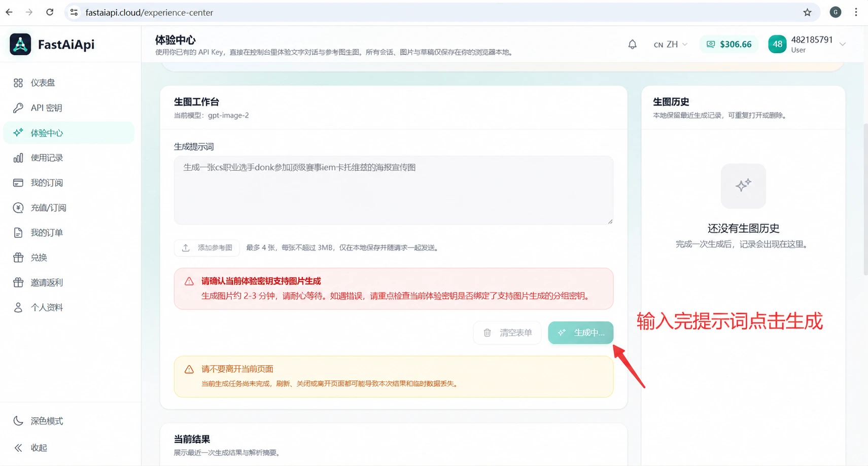
Task: Click the trash icon on 清空表单
Action: [487, 333]
